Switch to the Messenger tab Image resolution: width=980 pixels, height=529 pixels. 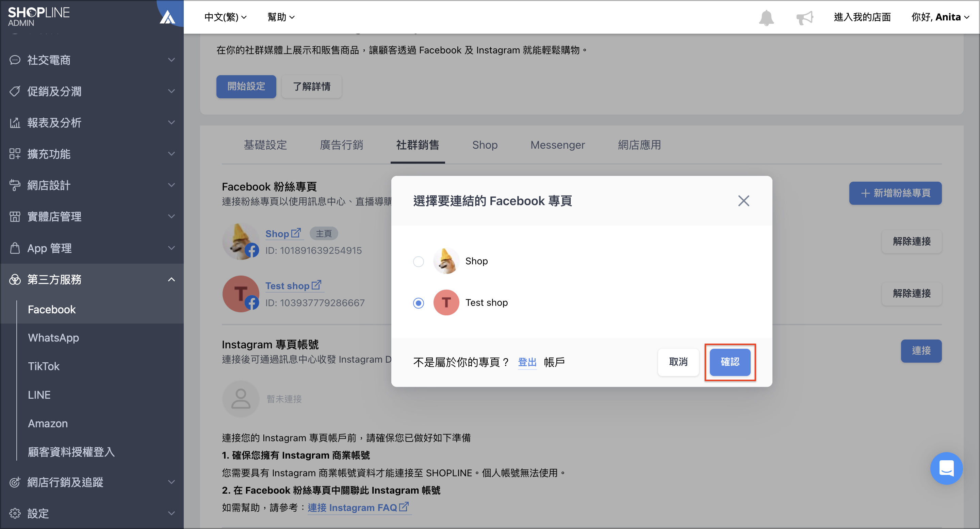557,145
